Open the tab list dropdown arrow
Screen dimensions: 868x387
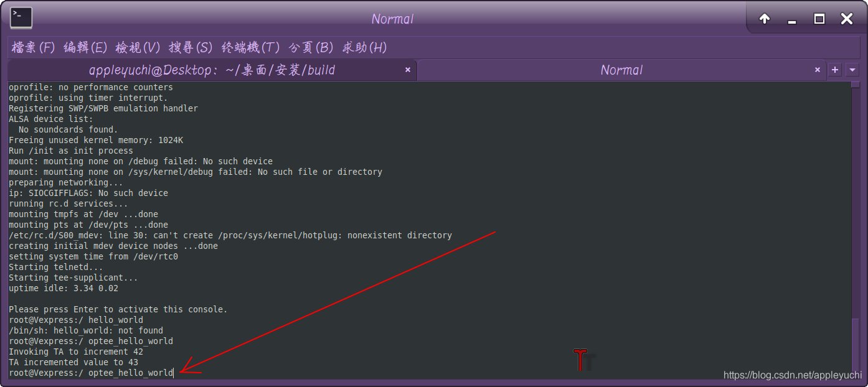pos(852,70)
